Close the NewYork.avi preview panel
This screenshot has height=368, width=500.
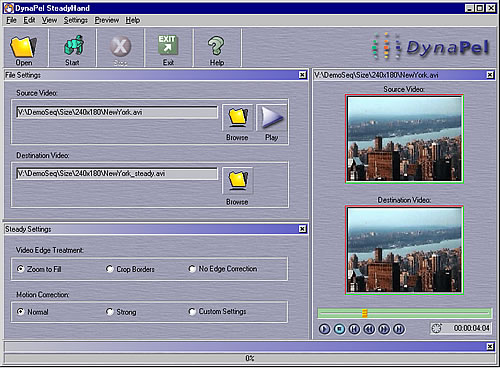click(x=490, y=75)
